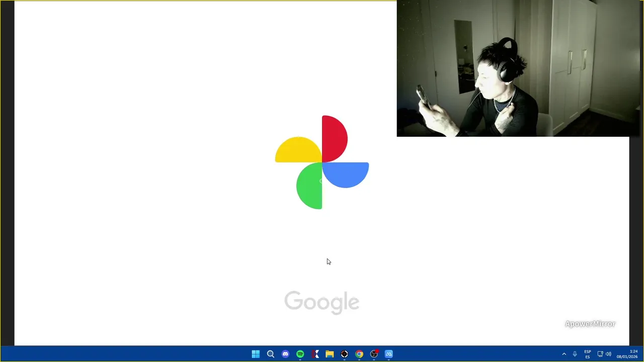Viewport: 644px width, 362px height.
Task: Open ApowerMirror from the taskbar
Action: point(389,354)
